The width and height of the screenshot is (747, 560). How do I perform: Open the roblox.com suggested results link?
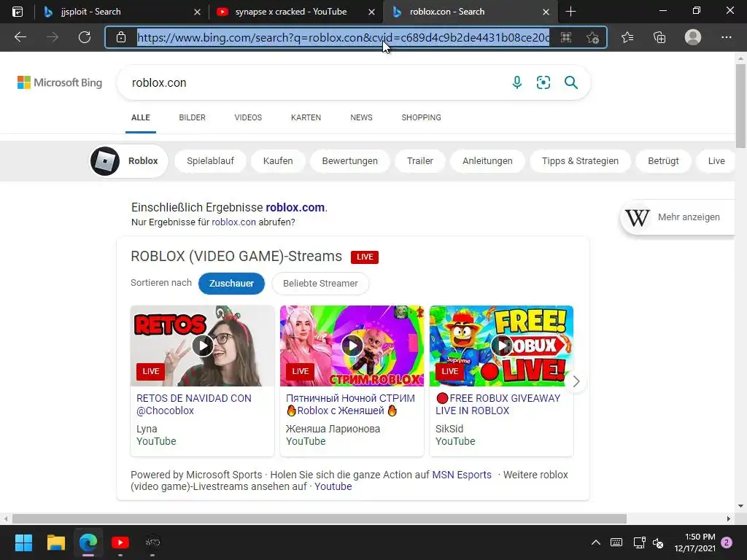(x=295, y=208)
